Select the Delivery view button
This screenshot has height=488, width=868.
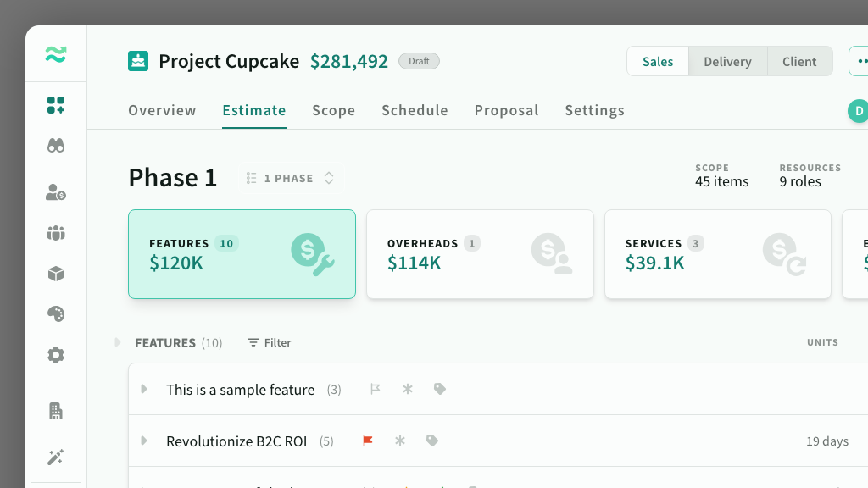[727, 62]
